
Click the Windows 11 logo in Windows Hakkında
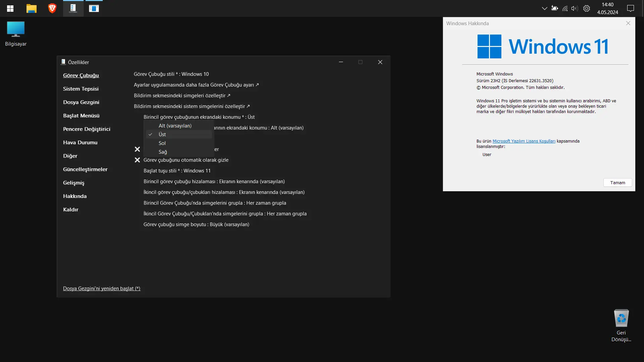(543, 46)
